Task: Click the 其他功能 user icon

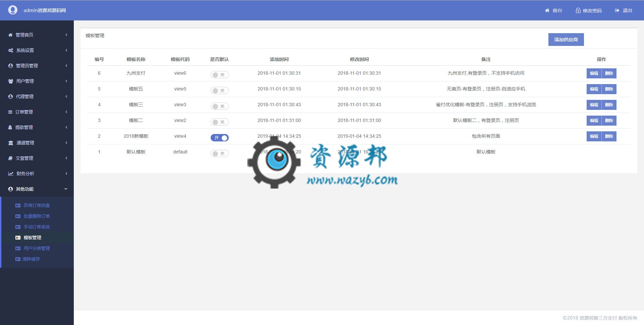Action: coord(10,189)
